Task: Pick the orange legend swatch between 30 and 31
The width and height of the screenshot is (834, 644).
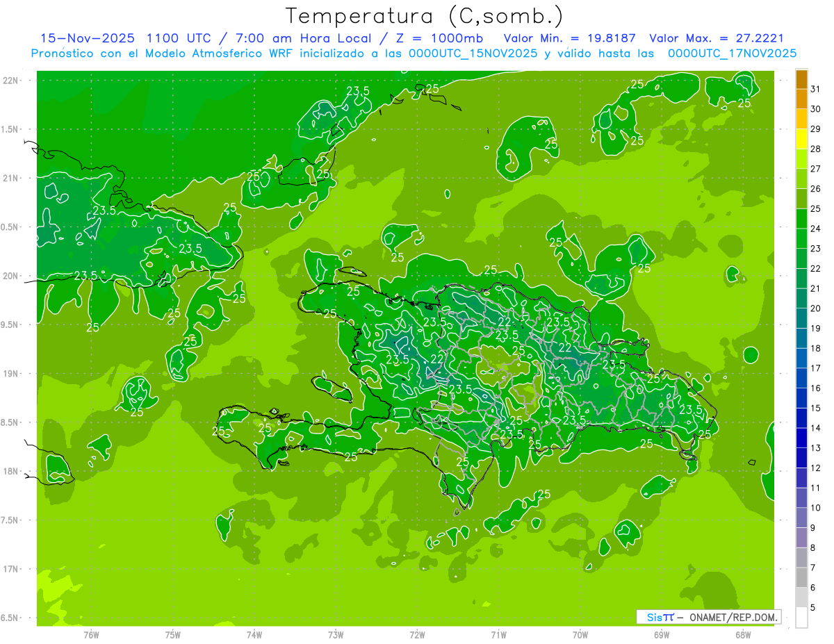Action: pos(801,99)
